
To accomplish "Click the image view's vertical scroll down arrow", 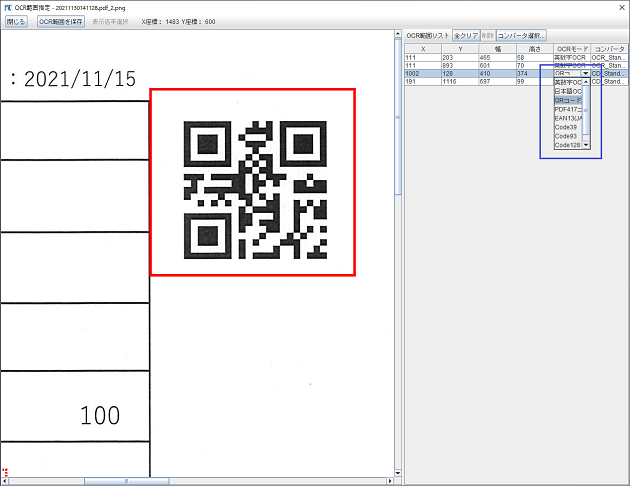I will (398, 473).
